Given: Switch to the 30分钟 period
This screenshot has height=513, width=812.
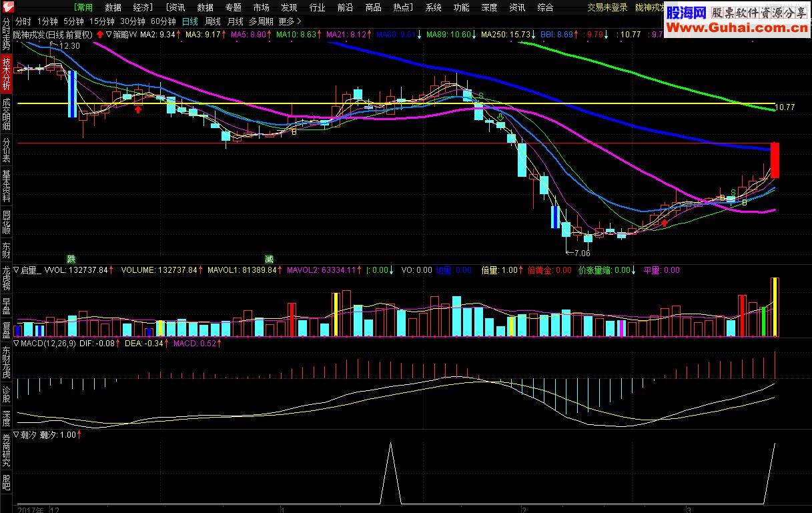Looking at the screenshot, I should [133, 21].
